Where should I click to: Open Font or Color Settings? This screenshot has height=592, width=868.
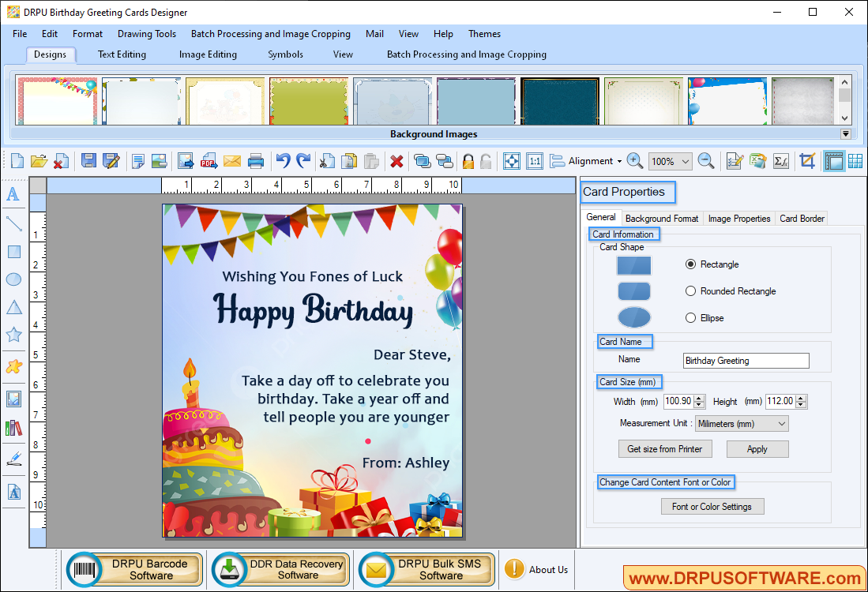pos(712,506)
